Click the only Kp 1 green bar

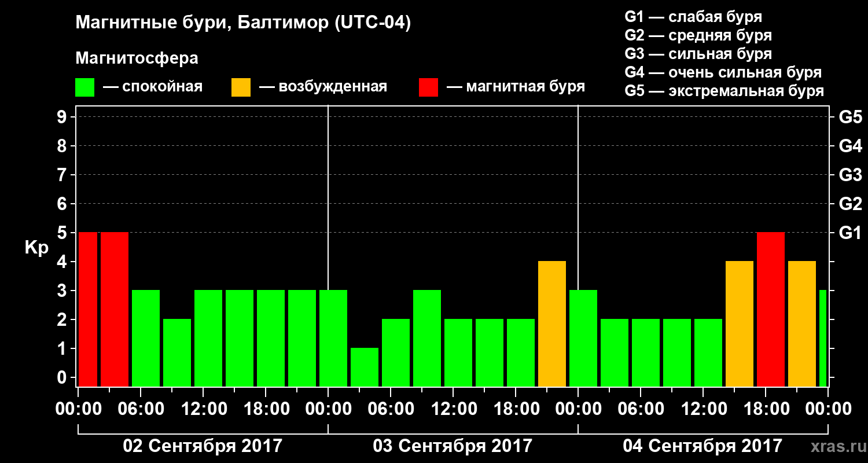click(365, 367)
